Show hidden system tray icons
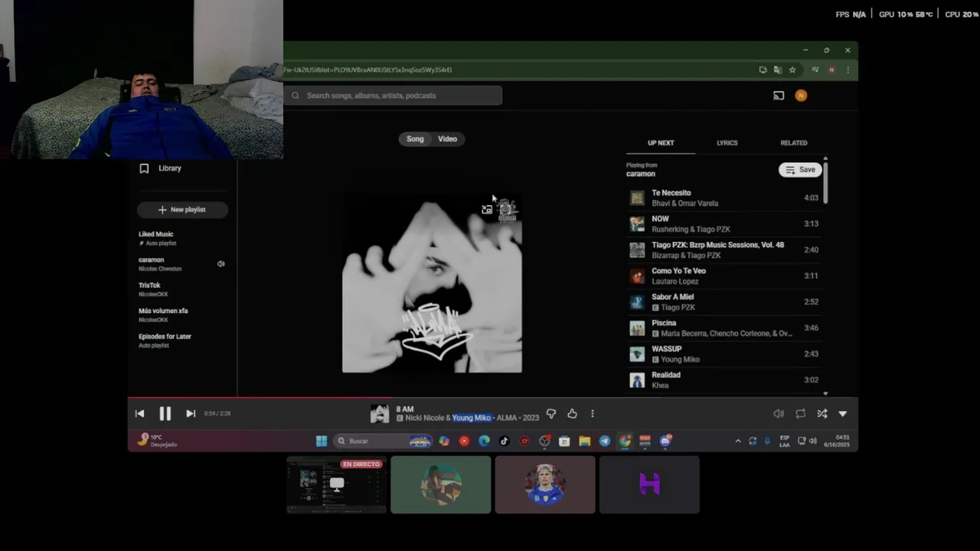The height and width of the screenshot is (551, 980). [737, 441]
